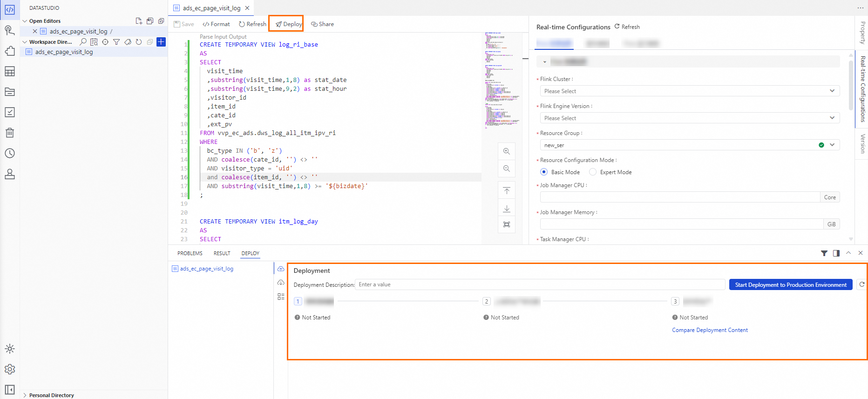Screen dimensions: 868x399
Task: Collapse Workspace Directory section
Action: click(25, 42)
